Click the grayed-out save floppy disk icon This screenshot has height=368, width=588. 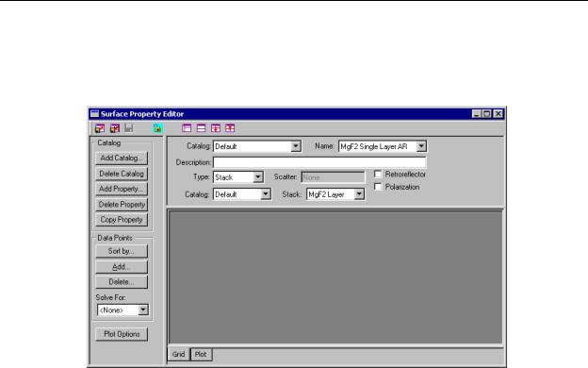click(x=128, y=128)
